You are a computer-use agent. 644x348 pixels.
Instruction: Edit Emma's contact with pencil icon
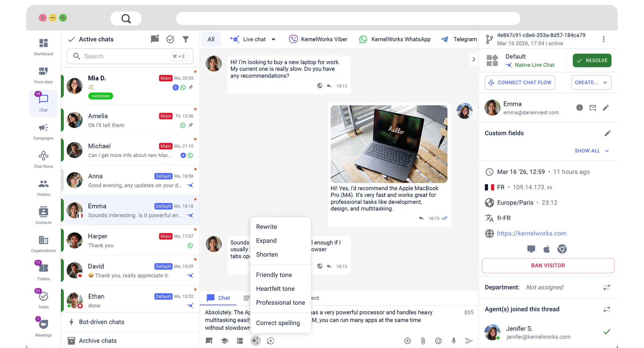(x=606, y=108)
